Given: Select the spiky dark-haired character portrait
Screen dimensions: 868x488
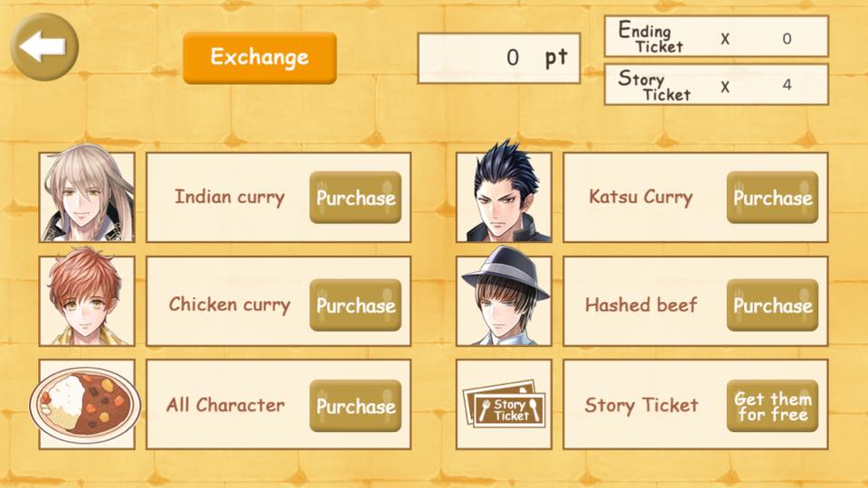Looking at the screenshot, I should point(504,195).
